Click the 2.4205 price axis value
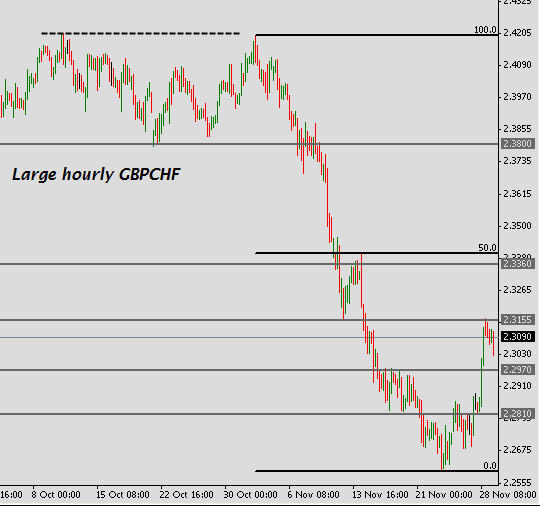The image size is (540, 506). coord(517,33)
